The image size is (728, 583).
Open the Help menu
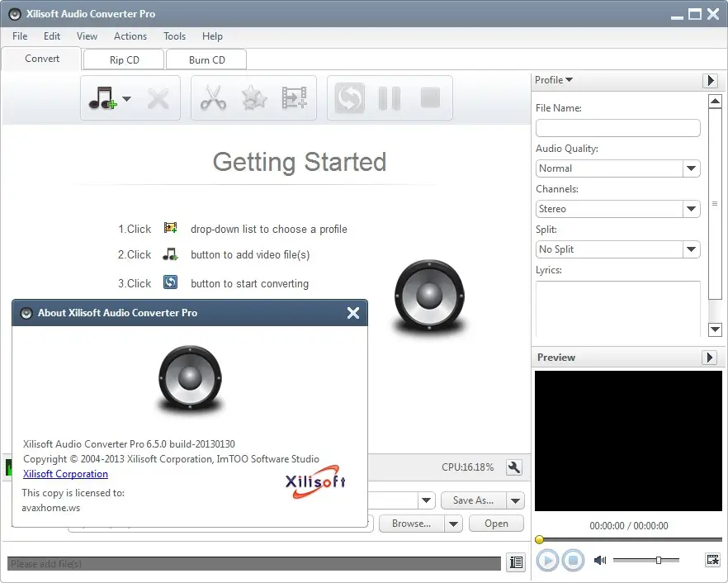coord(212,36)
